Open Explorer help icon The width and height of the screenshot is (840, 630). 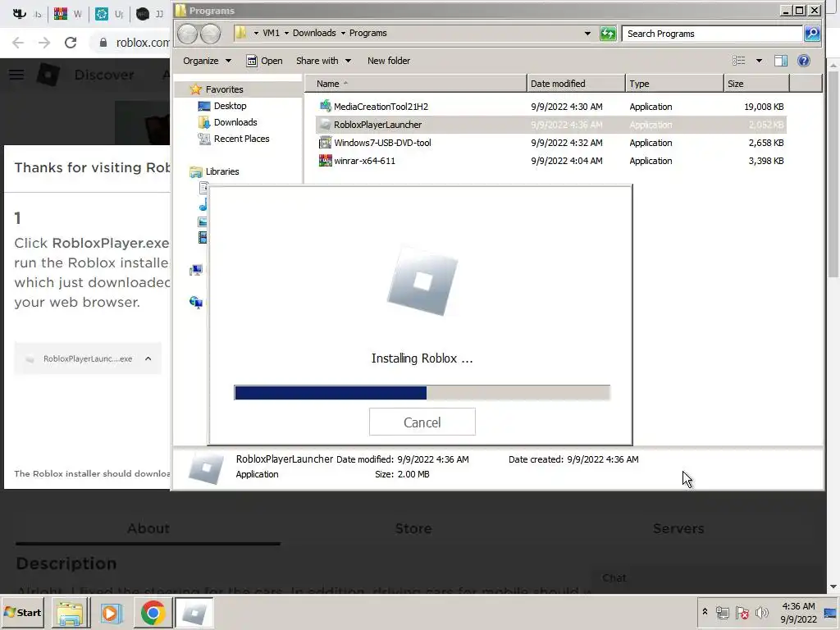tap(804, 61)
